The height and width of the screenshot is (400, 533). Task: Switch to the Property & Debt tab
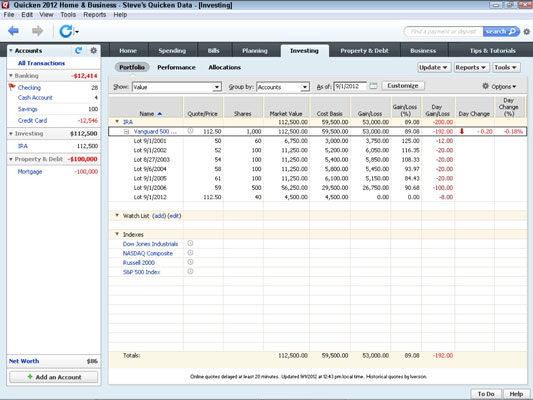(x=364, y=51)
